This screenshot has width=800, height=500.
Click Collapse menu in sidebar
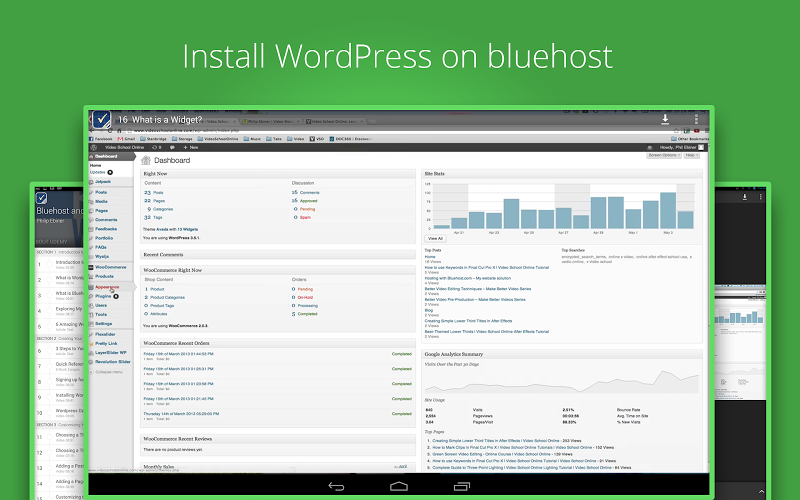coord(109,372)
